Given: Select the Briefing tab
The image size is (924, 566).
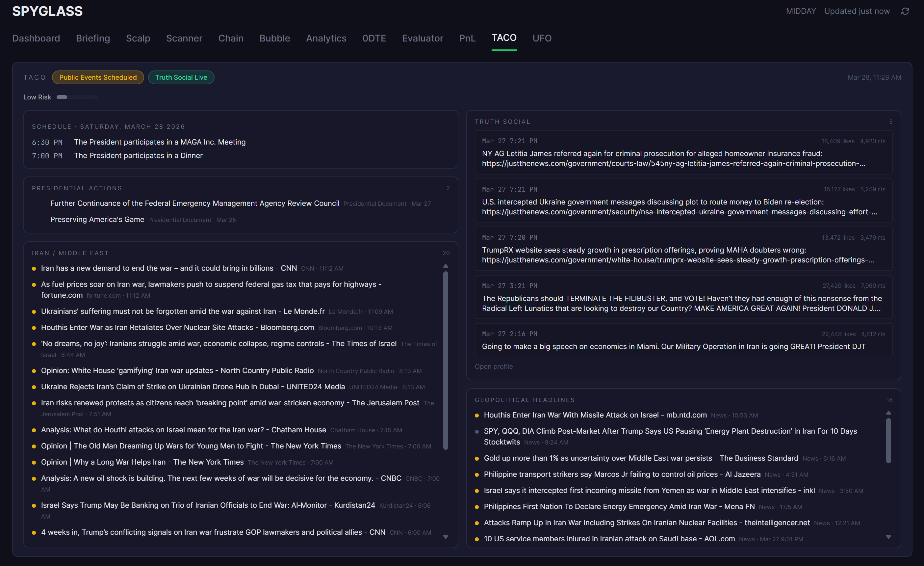Looking at the screenshot, I should [x=93, y=38].
